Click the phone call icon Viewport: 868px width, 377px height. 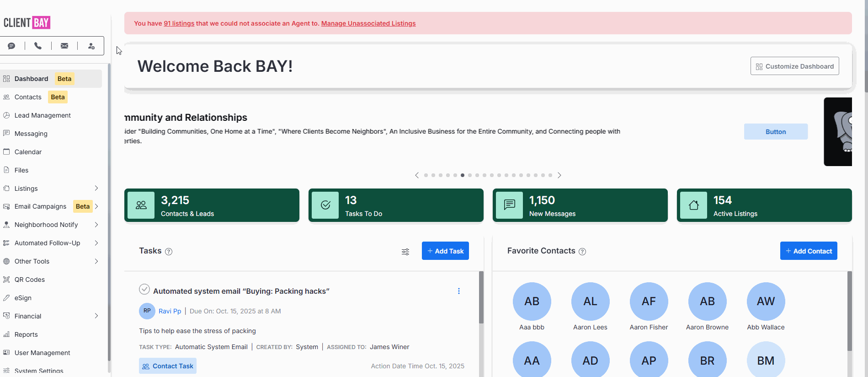click(x=38, y=46)
